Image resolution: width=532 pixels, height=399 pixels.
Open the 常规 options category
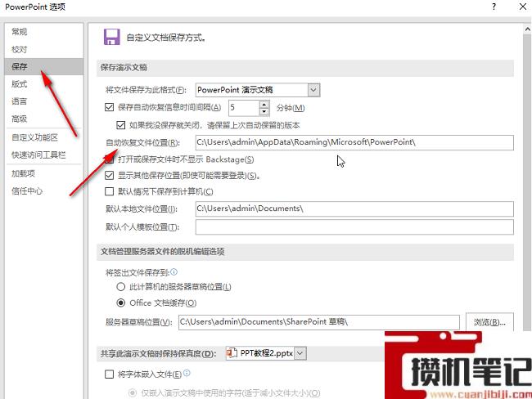click(x=20, y=32)
